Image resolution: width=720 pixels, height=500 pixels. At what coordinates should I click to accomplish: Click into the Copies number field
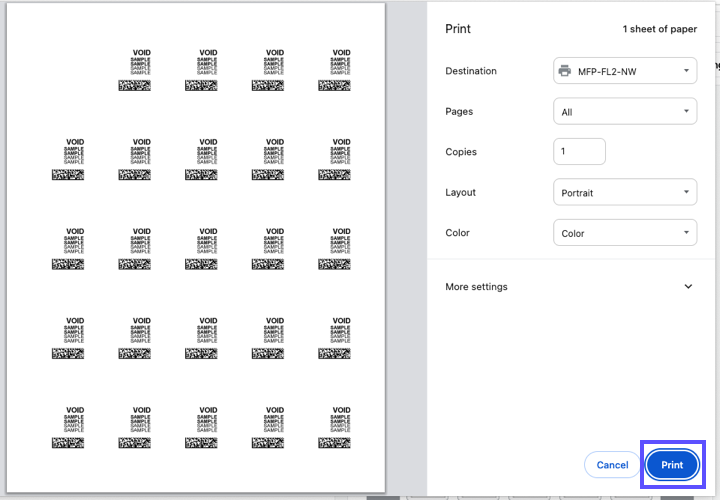tap(579, 152)
